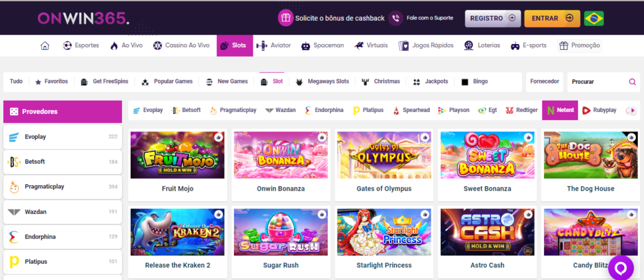Like Release the Kraken 2 thumbs-up
644x280 pixels.
(219, 214)
